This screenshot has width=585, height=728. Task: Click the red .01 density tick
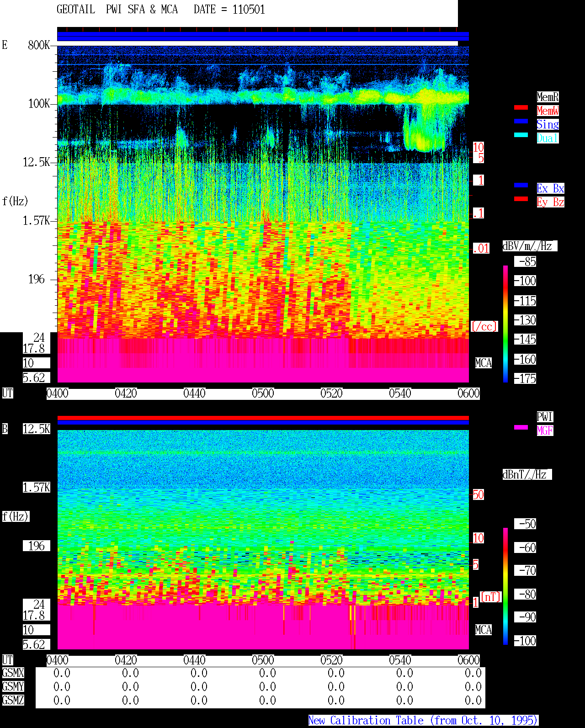481,249
